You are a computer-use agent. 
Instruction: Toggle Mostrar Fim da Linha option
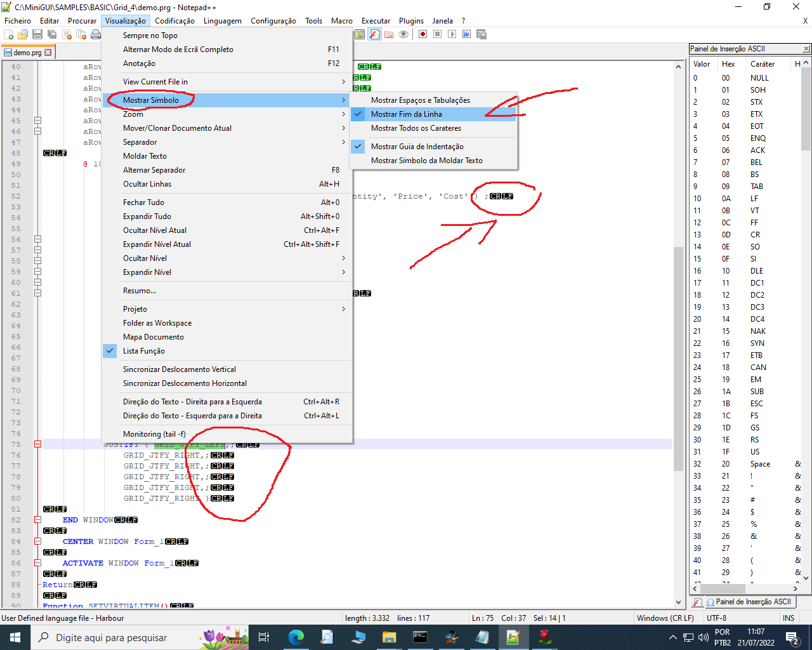point(434,114)
